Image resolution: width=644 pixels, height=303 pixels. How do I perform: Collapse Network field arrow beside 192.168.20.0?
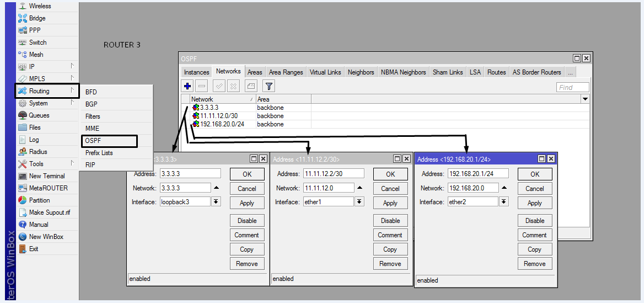pyautogui.click(x=505, y=188)
